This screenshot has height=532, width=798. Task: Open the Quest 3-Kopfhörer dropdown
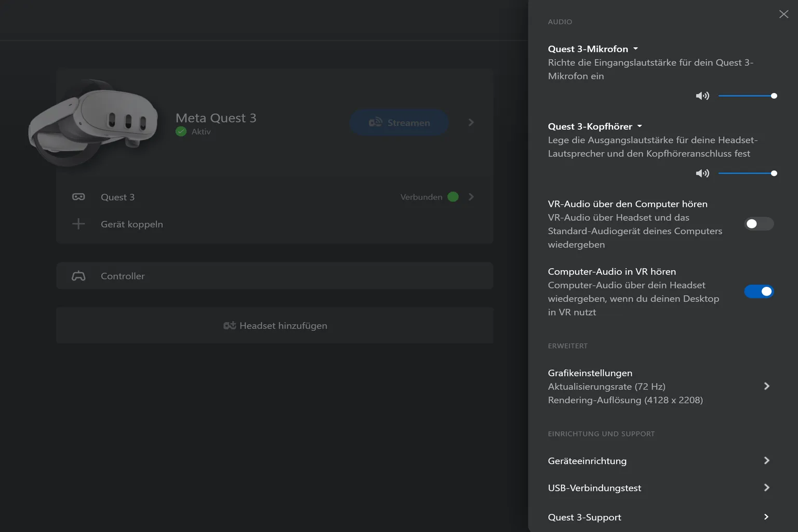pyautogui.click(x=595, y=126)
